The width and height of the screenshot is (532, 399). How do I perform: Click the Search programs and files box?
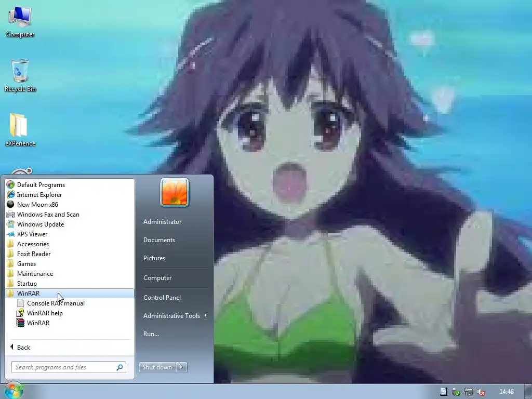coord(69,367)
